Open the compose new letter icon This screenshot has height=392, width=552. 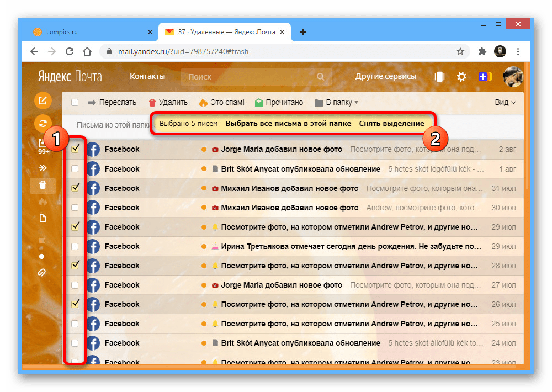pyautogui.click(x=43, y=101)
